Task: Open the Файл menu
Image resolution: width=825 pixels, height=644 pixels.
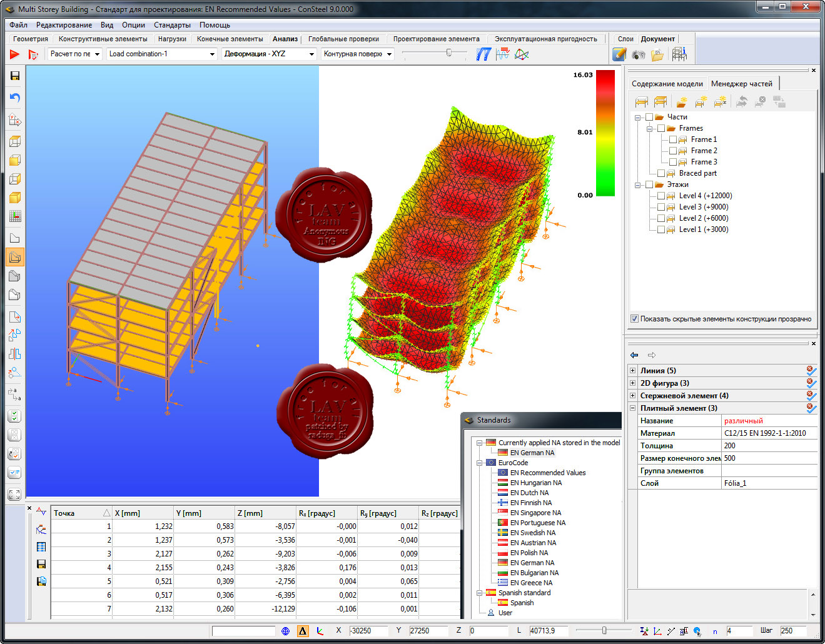Action: point(19,25)
